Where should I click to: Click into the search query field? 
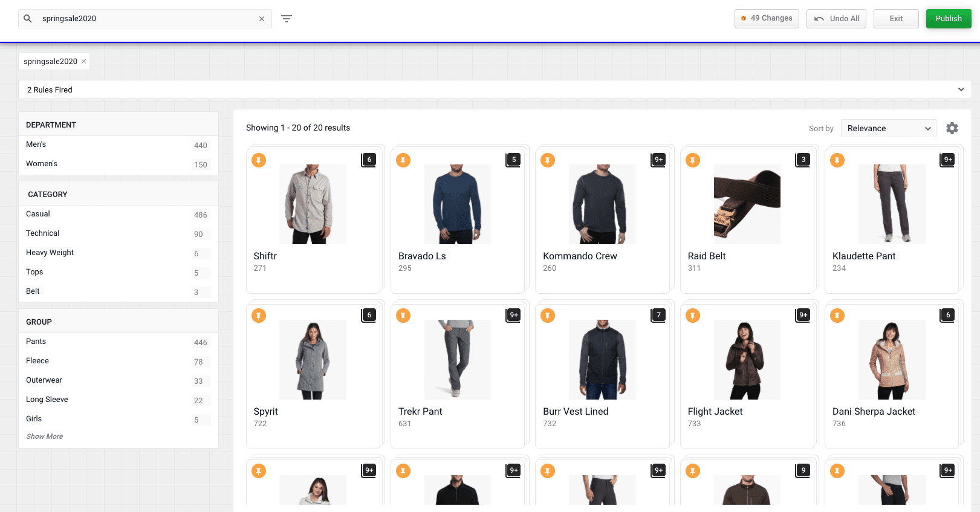tap(145, 19)
